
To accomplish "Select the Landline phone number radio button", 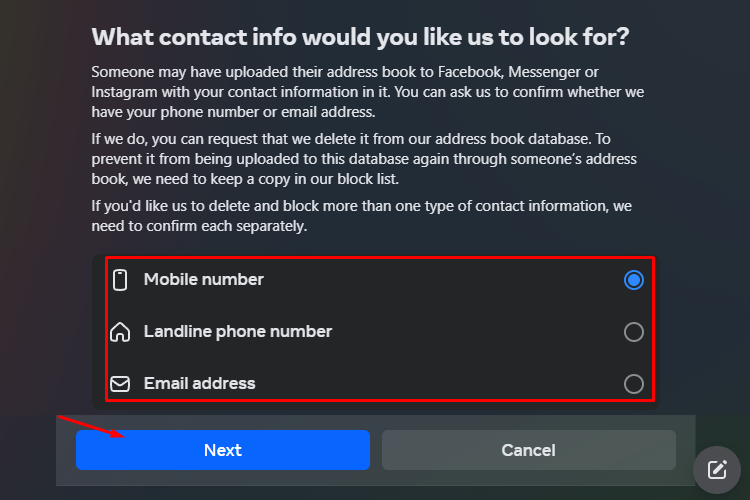I will pyautogui.click(x=634, y=332).
